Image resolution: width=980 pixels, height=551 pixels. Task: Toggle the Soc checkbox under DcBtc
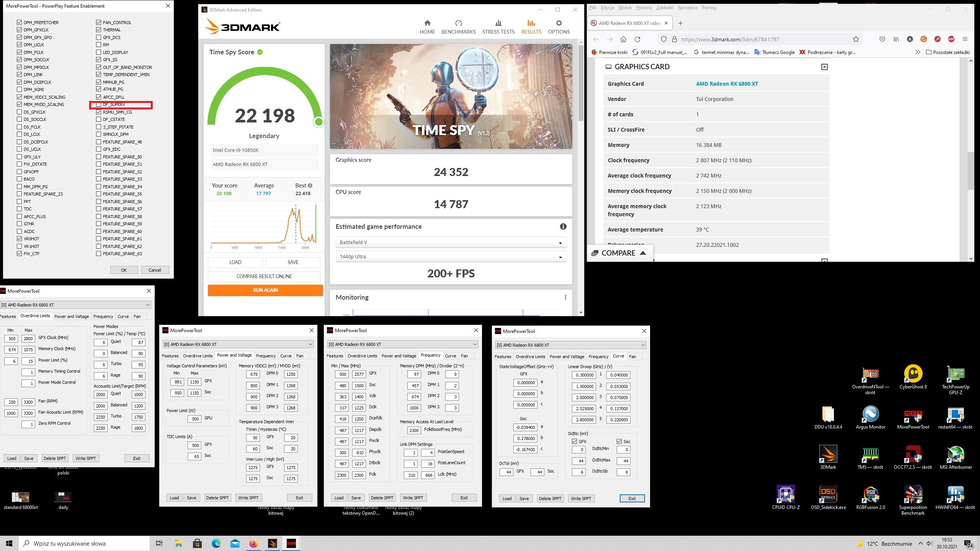tap(619, 441)
